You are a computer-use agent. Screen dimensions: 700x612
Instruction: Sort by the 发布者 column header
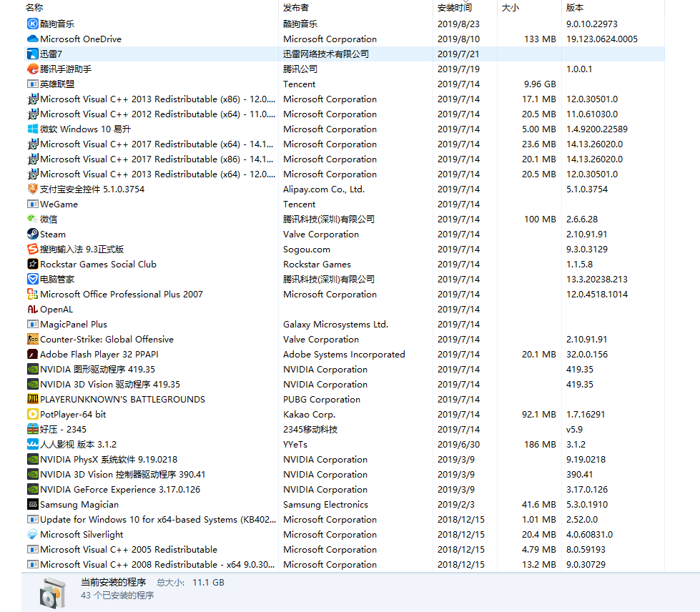click(x=296, y=8)
